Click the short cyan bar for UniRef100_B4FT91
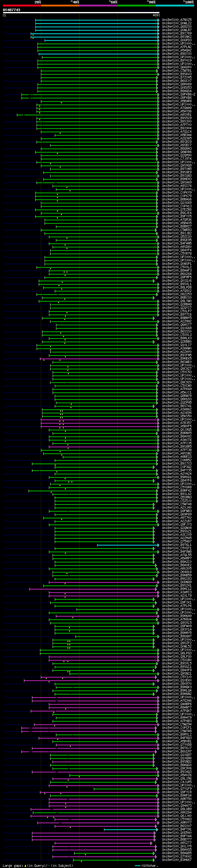This screenshot has width=197, height=868. 131,830
